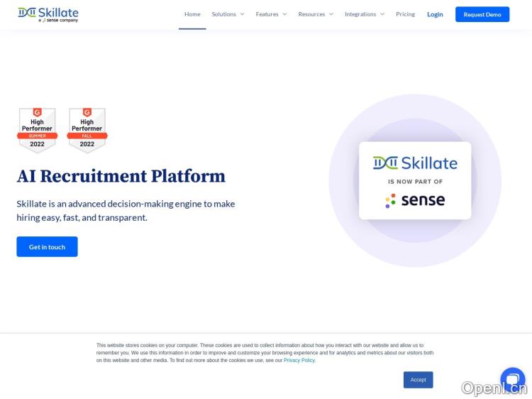
Task: Click the G2 High Performer Summer 2022 badge
Action: (x=37, y=130)
